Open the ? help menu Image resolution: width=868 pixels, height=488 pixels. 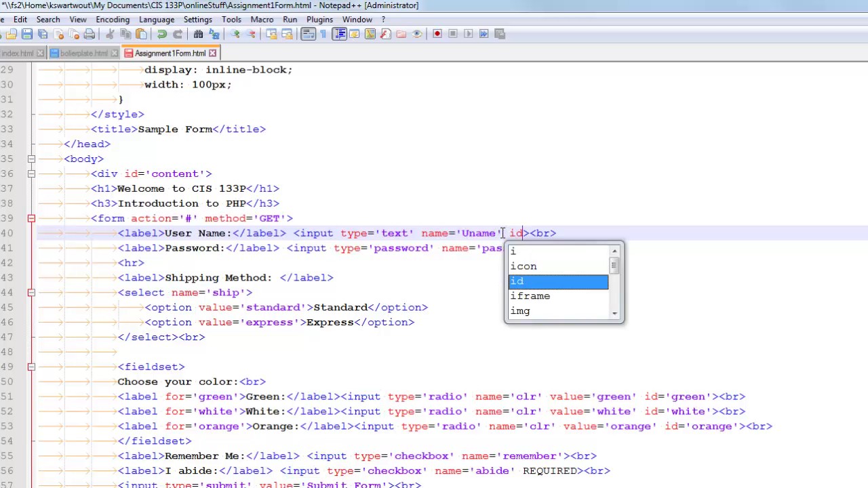pos(383,20)
